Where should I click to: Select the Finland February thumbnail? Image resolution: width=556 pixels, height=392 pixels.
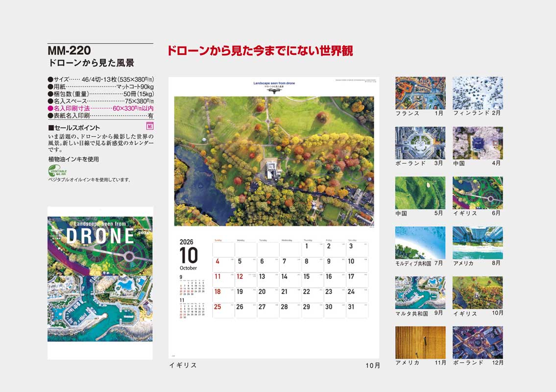click(478, 93)
